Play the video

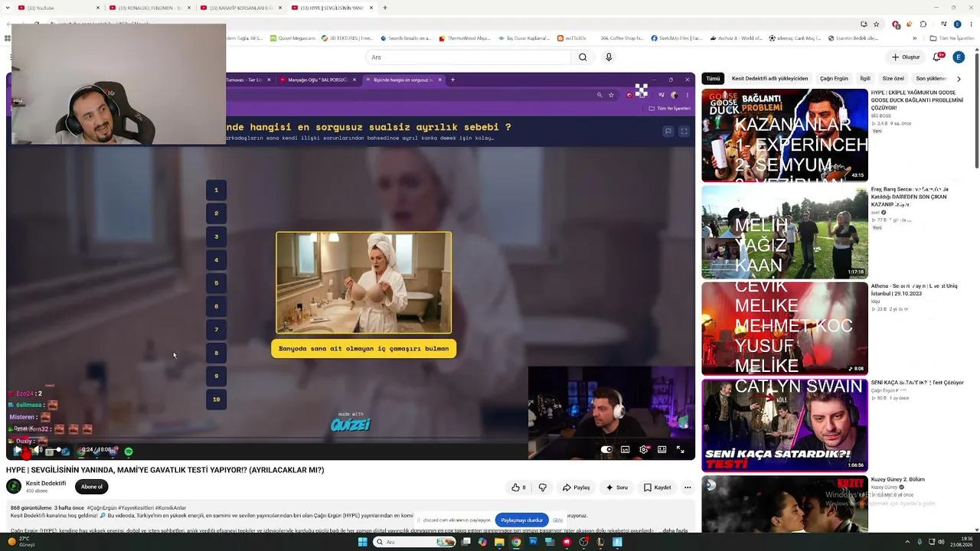(17, 451)
